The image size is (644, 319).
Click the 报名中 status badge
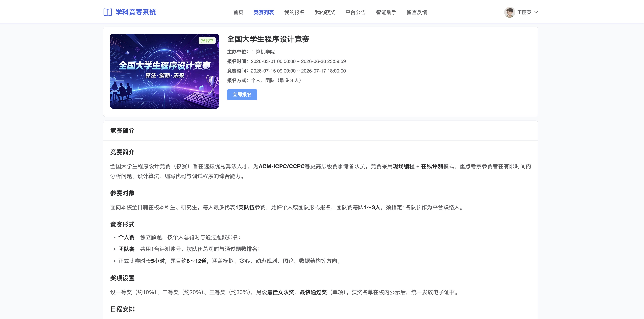click(x=207, y=41)
